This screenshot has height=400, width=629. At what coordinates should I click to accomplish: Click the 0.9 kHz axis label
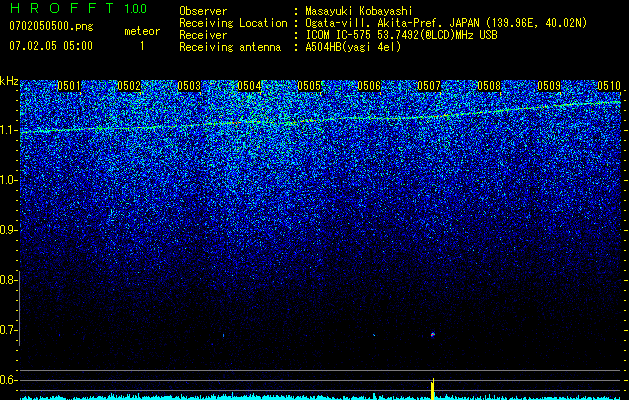click(x=8, y=230)
